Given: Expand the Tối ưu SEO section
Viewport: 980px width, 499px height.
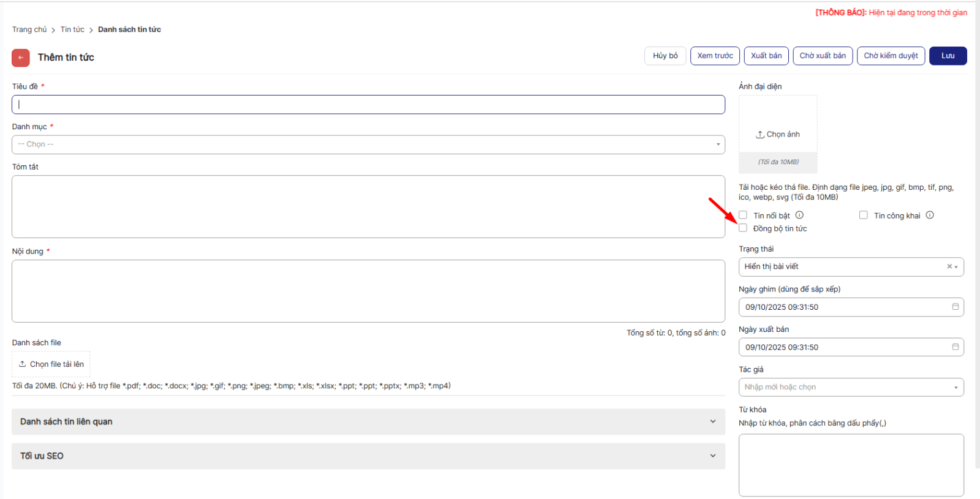Looking at the screenshot, I should coord(368,456).
